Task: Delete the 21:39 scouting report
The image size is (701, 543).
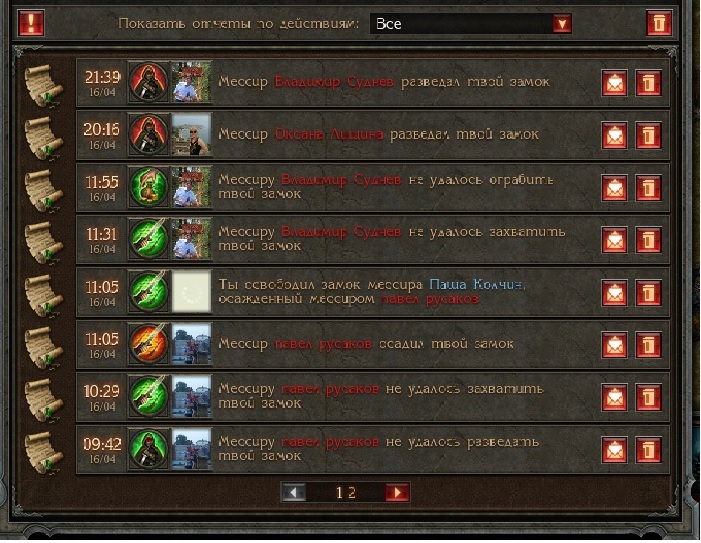Action: [648, 83]
